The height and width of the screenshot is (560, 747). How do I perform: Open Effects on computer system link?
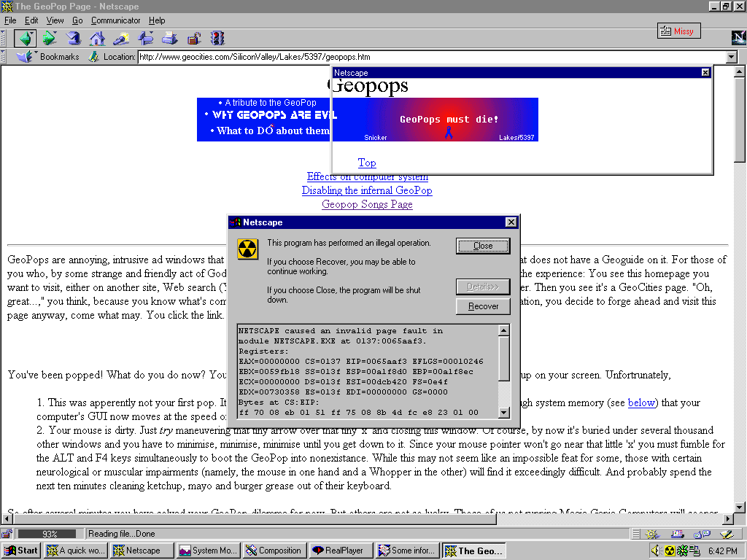point(368,176)
